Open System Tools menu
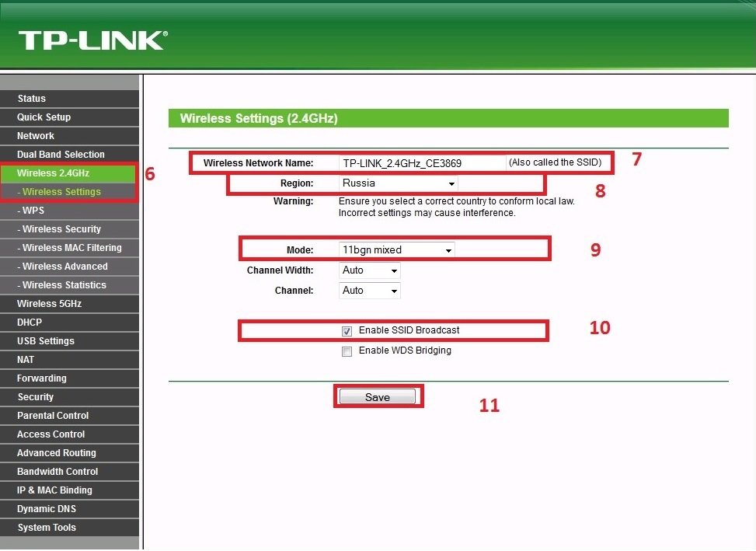This screenshot has height=551, width=756. pyautogui.click(x=47, y=528)
